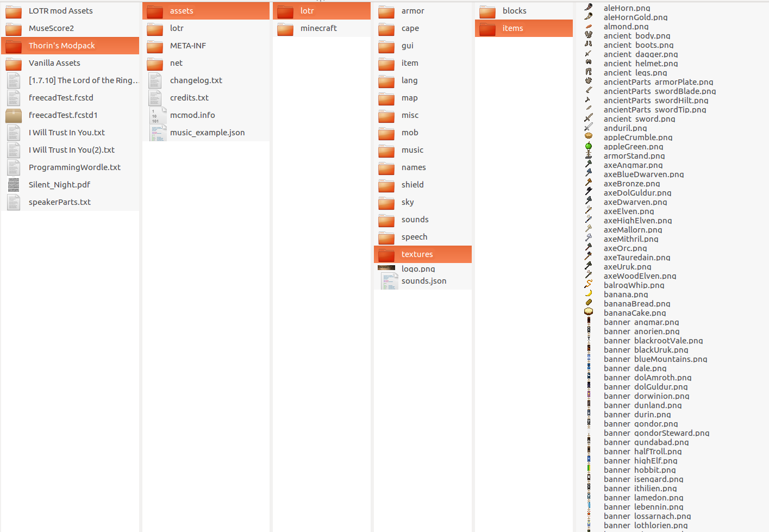The height and width of the screenshot is (532, 769).
Task: Open the LOTR mod Assets folder icon
Action: (14, 11)
